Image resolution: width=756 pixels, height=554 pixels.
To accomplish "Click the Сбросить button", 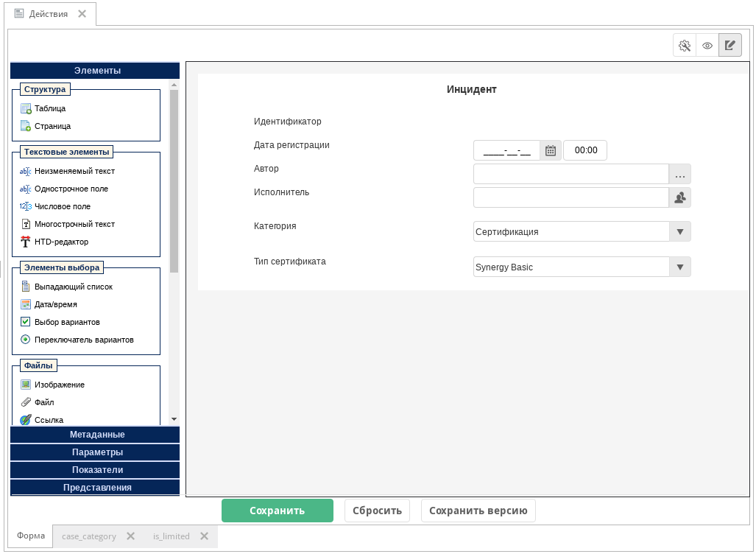I will (377, 511).
